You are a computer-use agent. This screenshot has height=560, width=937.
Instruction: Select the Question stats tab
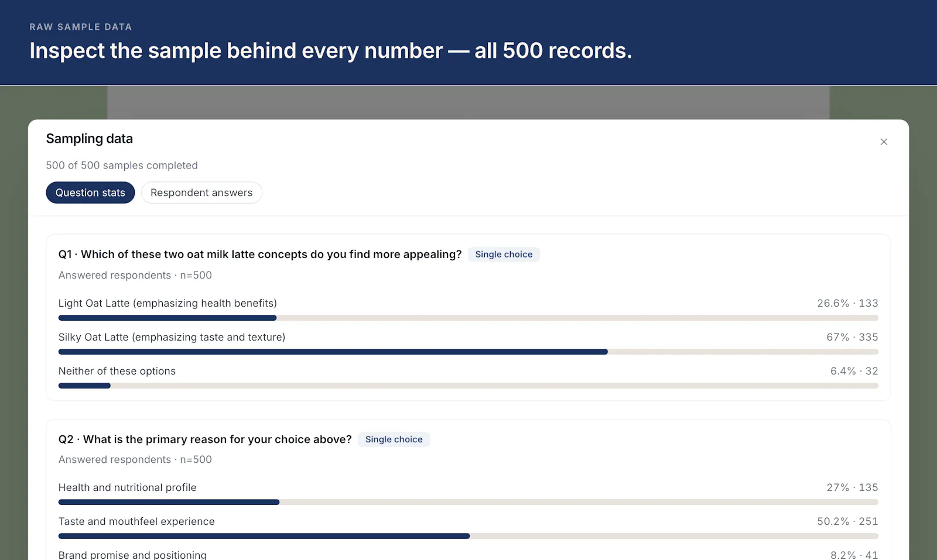tap(90, 193)
